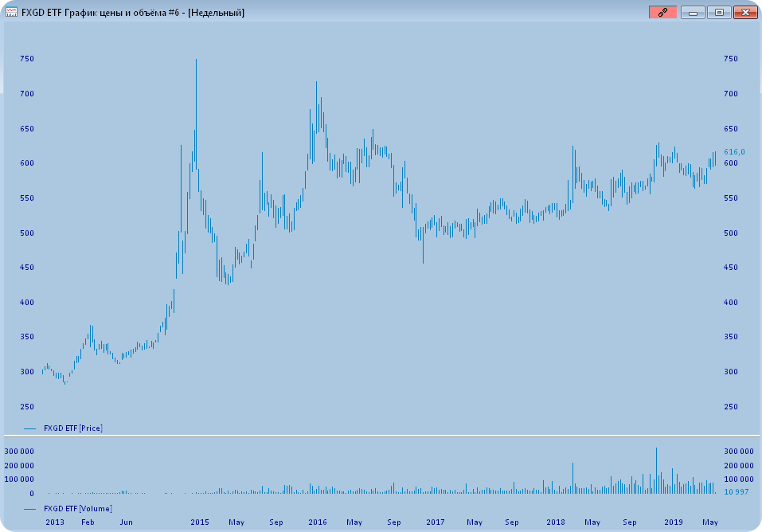
Task: Click the chart window icon in title bar
Action: 11,12
